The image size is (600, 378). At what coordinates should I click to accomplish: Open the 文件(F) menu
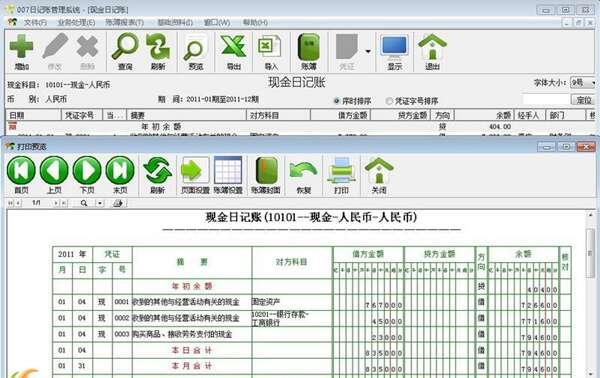pos(35,23)
